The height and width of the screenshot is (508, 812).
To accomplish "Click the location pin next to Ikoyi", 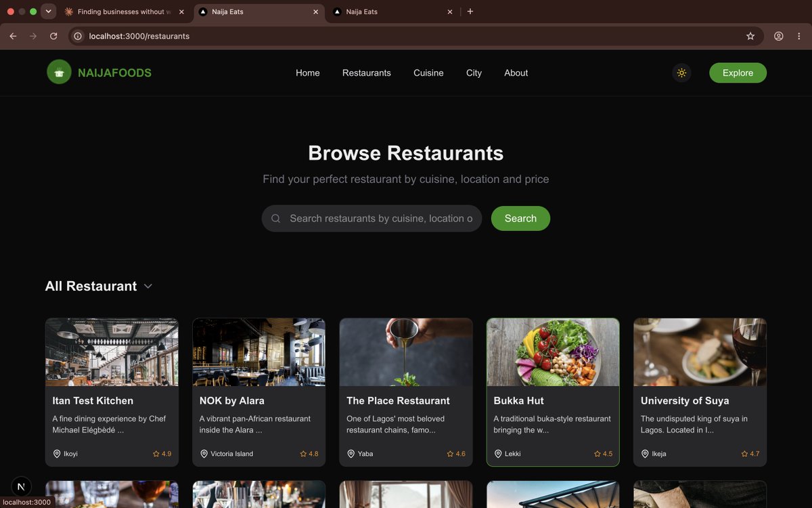I will coord(57,454).
